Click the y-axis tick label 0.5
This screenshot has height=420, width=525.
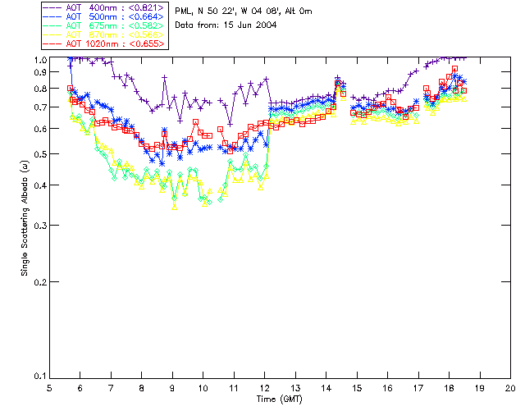[x=40, y=154]
